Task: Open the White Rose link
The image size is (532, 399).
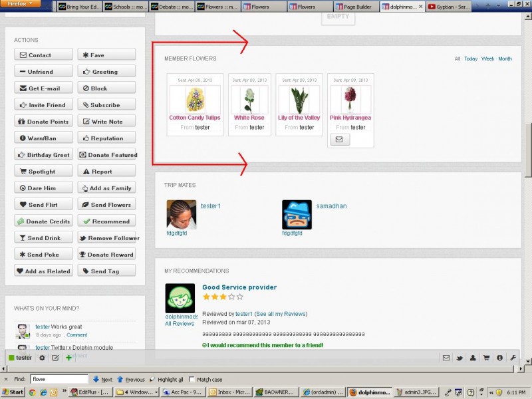Action: point(249,118)
